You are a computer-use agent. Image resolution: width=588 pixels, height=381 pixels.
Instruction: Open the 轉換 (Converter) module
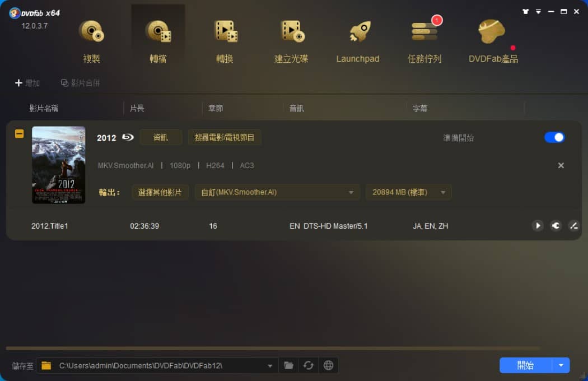225,41
